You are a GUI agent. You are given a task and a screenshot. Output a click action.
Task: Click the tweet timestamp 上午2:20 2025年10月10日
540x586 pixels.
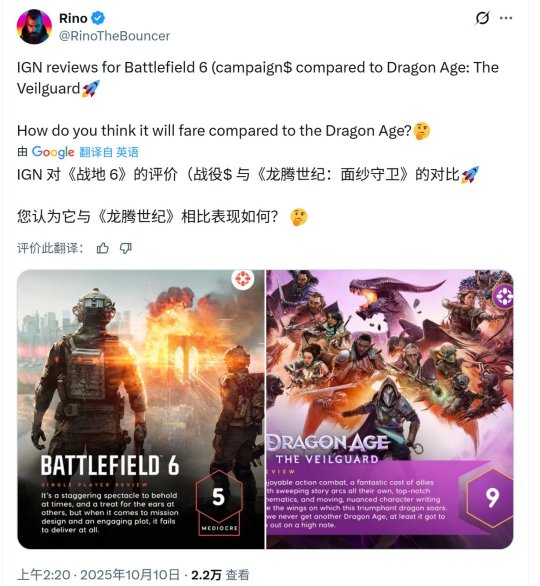pyautogui.click(x=98, y=575)
